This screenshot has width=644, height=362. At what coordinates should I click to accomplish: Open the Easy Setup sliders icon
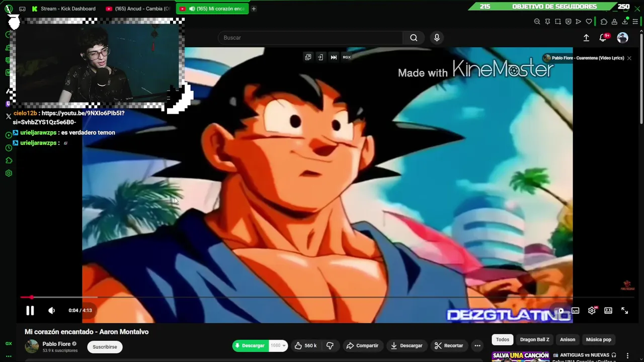[635, 22]
